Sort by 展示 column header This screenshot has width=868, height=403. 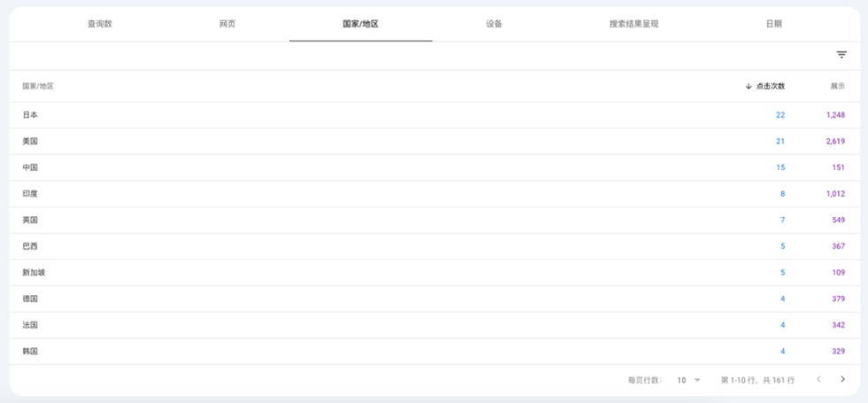point(837,87)
